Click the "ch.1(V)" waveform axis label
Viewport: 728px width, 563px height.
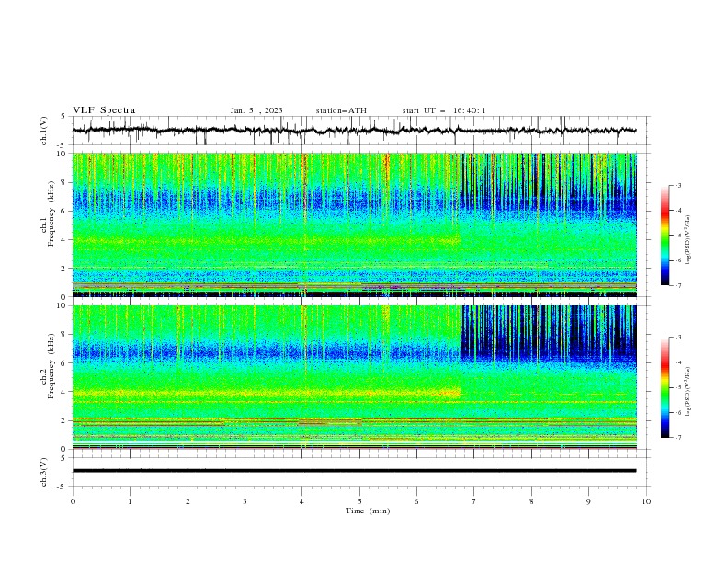44,131
